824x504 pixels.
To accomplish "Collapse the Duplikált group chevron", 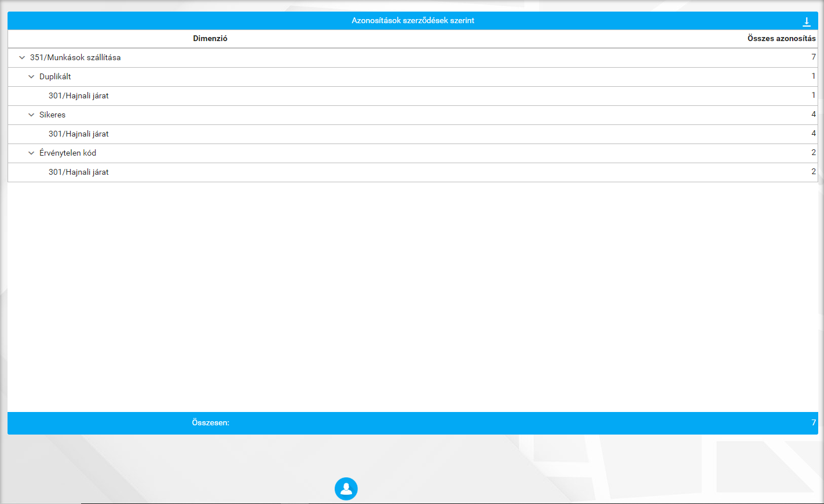I will coord(31,77).
